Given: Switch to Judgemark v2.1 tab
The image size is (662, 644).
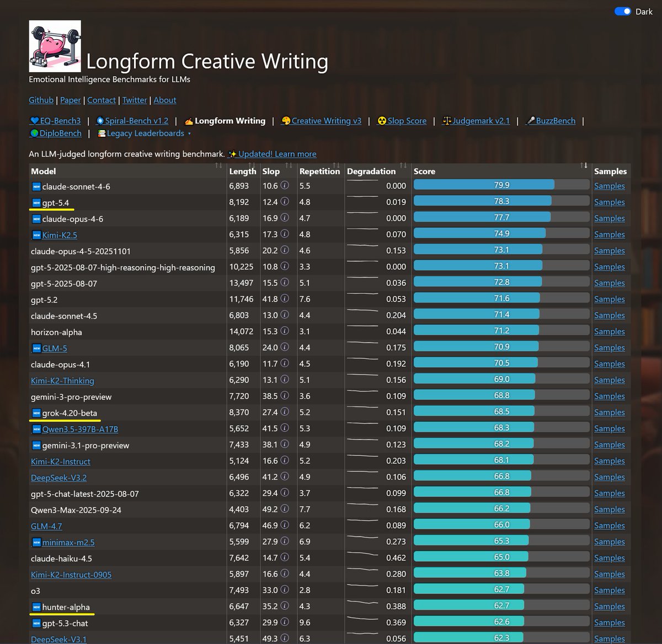Looking at the screenshot, I should click(476, 121).
